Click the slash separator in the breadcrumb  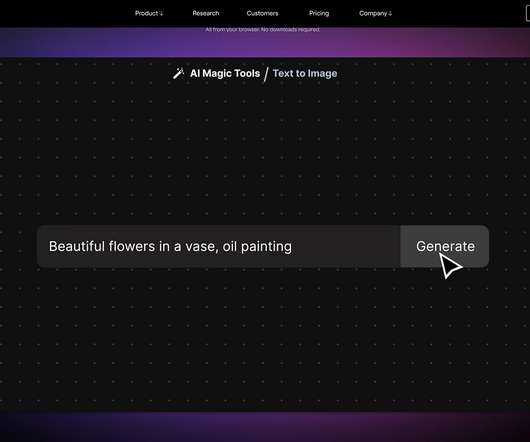266,74
